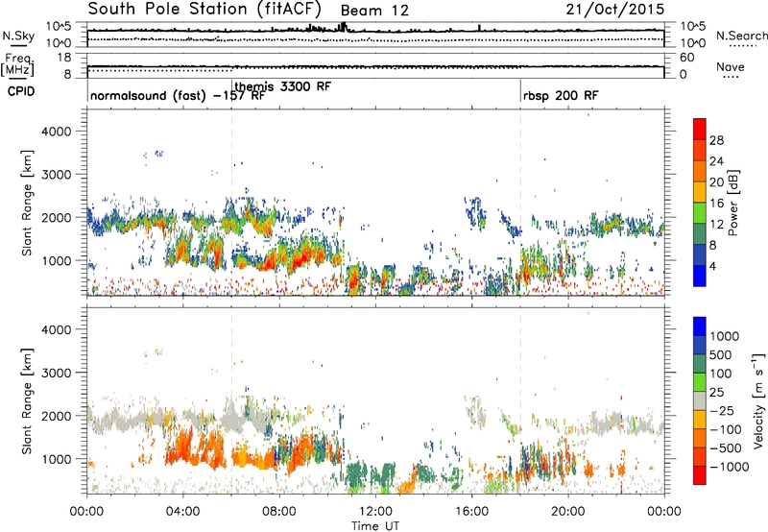Click the 'Velocity [m s-1]' colorbar title
The height and width of the screenshot is (532, 768).
[758, 401]
